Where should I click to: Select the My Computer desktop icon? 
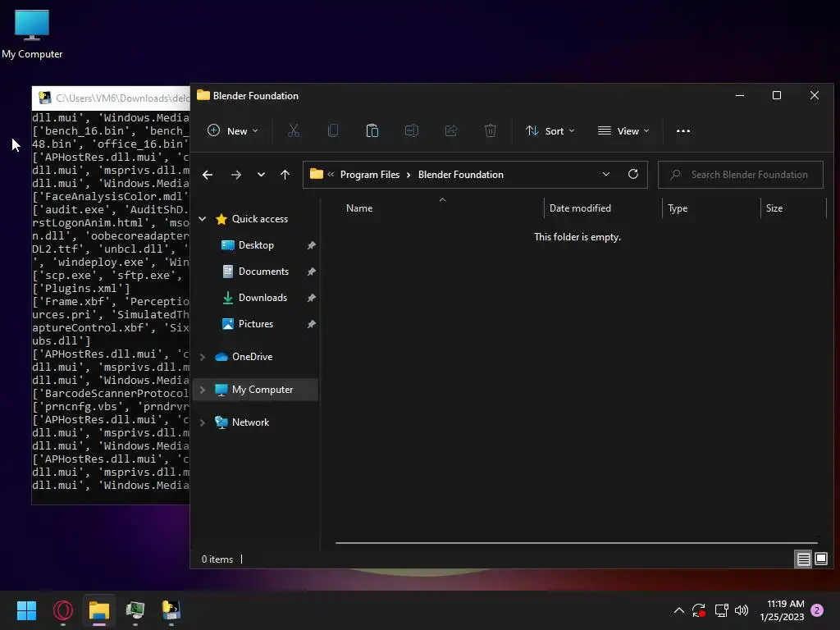point(32,34)
